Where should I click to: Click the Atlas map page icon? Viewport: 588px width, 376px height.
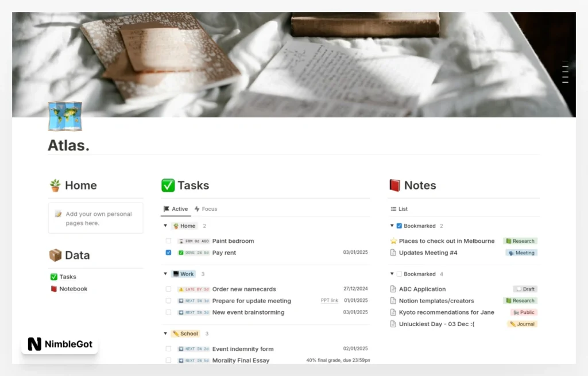[65, 116]
